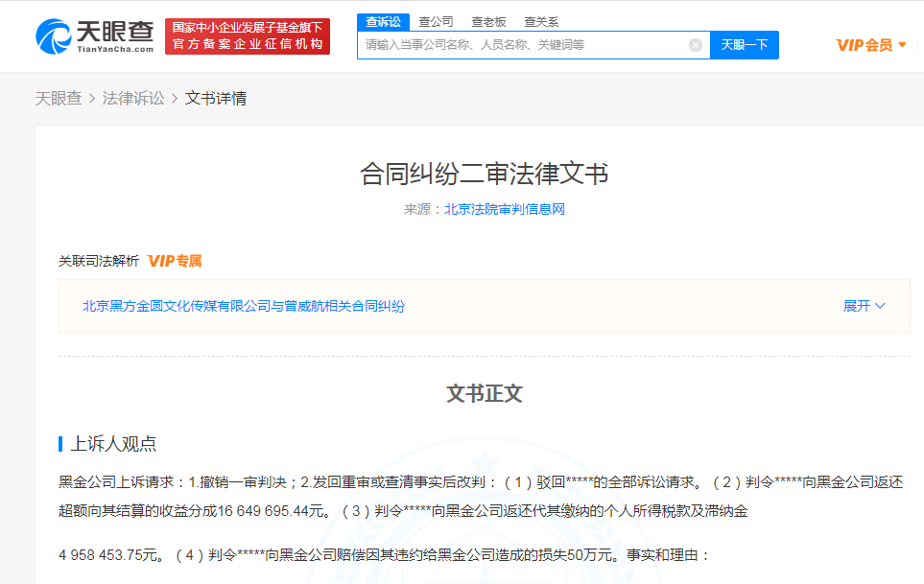Screen dimensions: 924x584
Task: Select the 查诉讼 search tab
Action: point(383,22)
